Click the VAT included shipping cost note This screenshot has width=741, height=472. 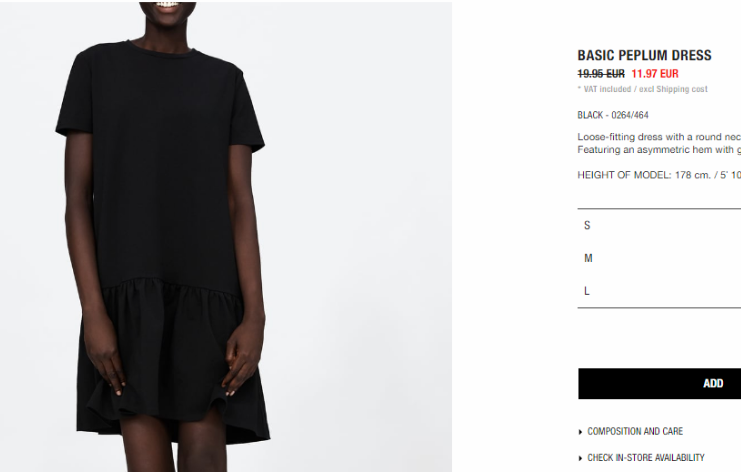pos(642,89)
